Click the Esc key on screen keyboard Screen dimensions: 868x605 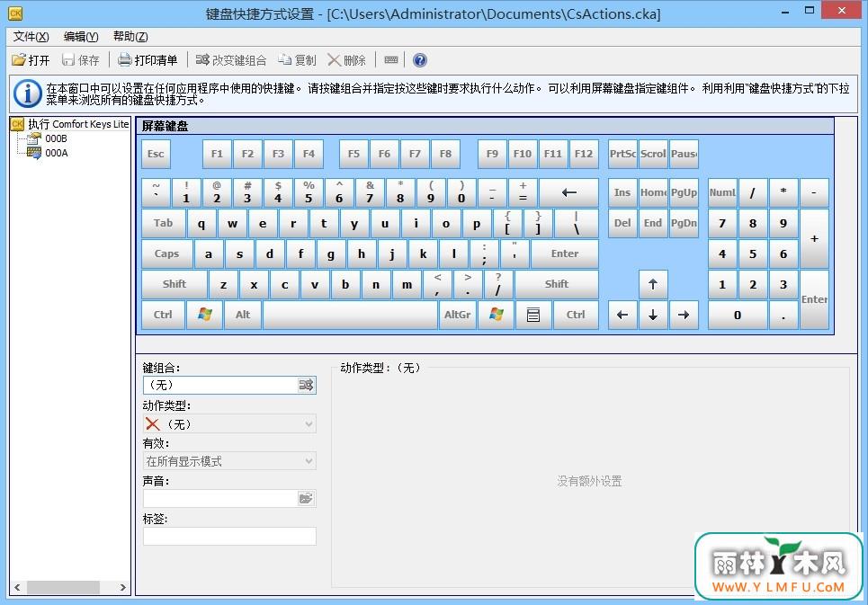click(157, 154)
